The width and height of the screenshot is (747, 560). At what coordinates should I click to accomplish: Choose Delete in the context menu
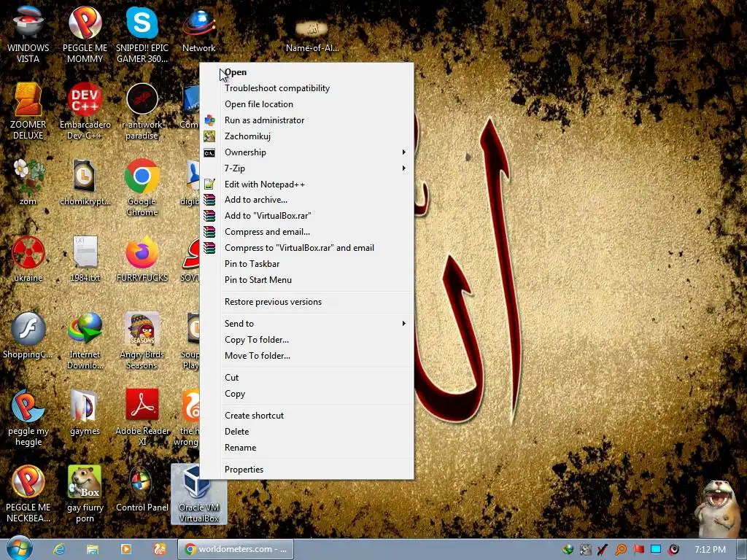[x=307, y=432]
